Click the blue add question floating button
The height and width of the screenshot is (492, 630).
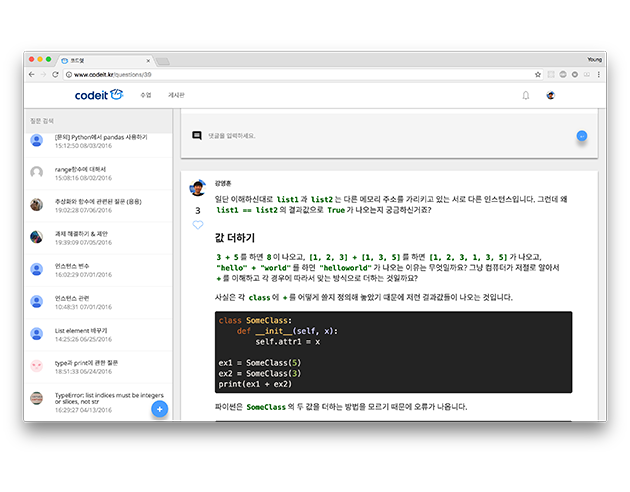[x=159, y=408]
